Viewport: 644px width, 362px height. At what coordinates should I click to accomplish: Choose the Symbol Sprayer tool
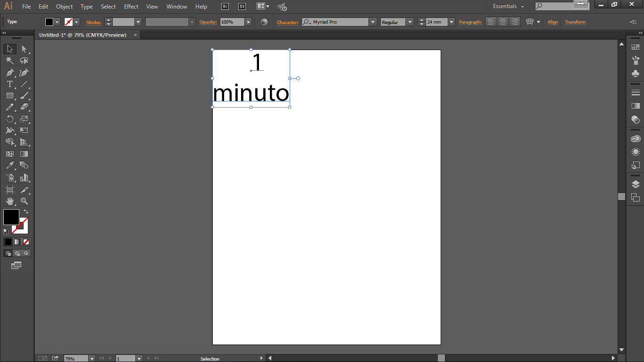9,178
